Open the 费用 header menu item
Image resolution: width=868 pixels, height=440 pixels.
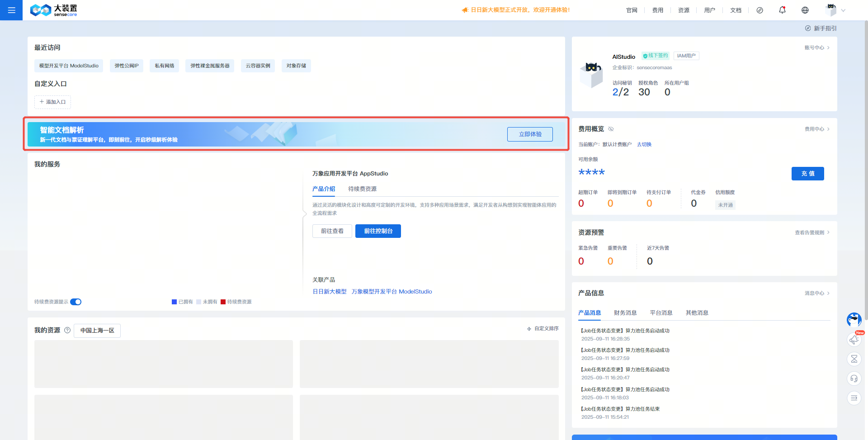click(658, 10)
